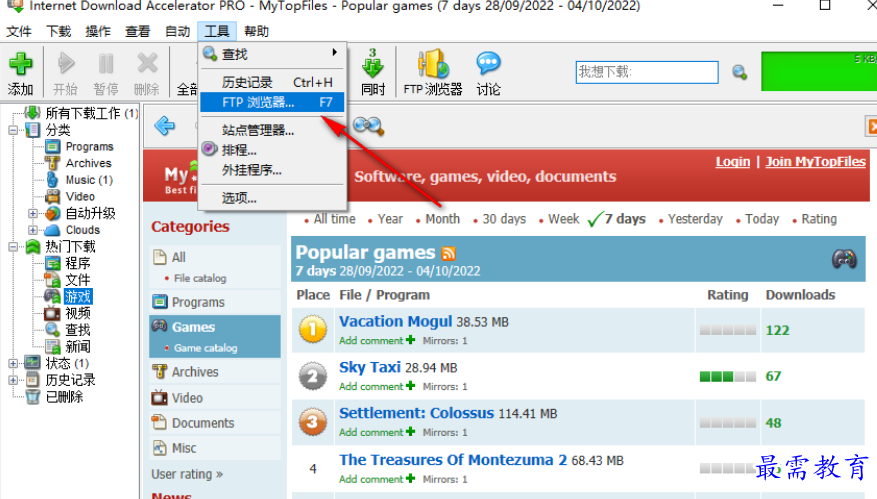Image resolution: width=877 pixels, height=499 pixels.
Task: Expand the 自动升级 tree node
Action: tap(33, 213)
